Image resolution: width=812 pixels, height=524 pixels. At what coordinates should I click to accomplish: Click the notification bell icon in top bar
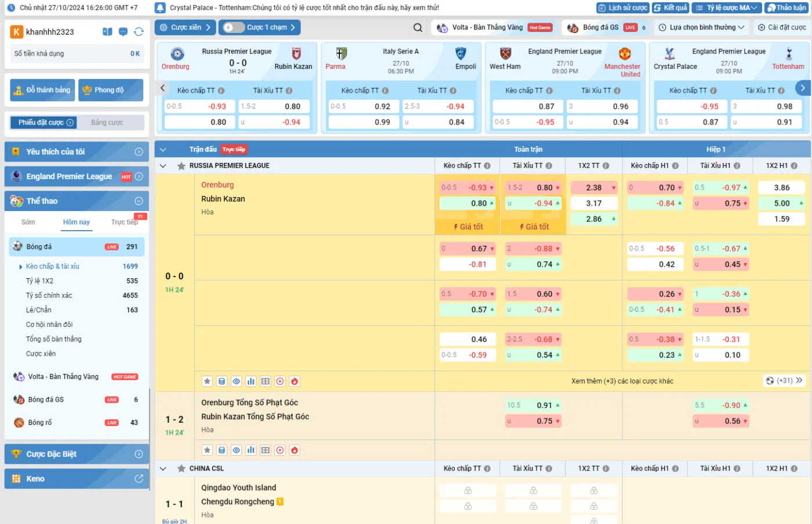coord(160,8)
